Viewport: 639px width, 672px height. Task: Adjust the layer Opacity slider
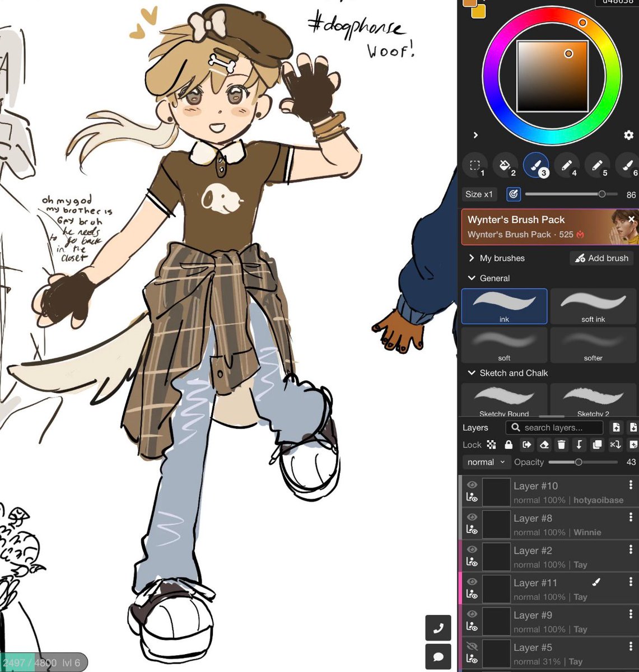[x=583, y=462]
